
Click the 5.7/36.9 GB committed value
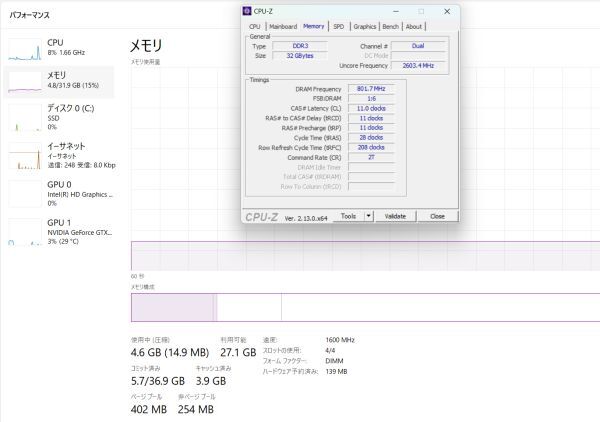pyautogui.click(x=158, y=381)
